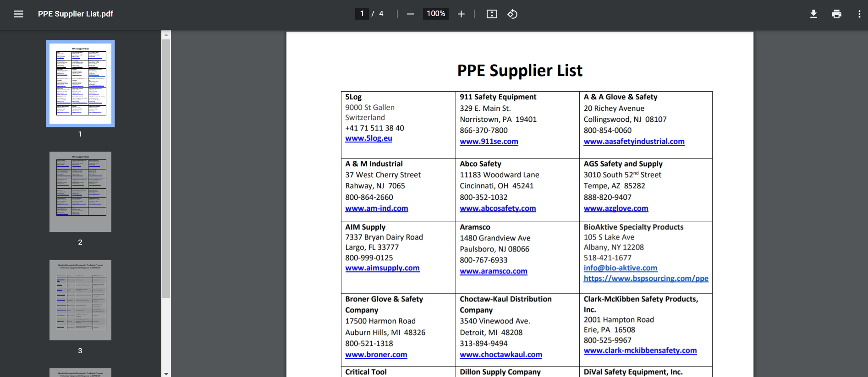Open the www.aimsupply.com link
Image resolution: width=868 pixels, height=377 pixels.
382,268
